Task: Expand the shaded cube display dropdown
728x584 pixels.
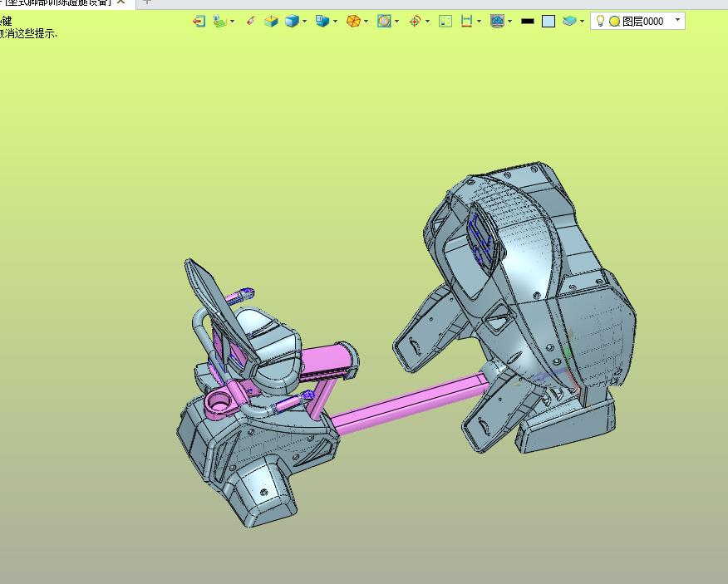Action: click(304, 21)
